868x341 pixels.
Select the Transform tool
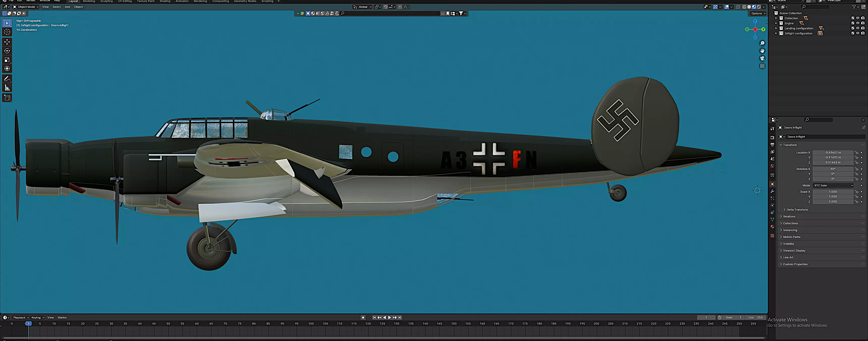point(7,68)
